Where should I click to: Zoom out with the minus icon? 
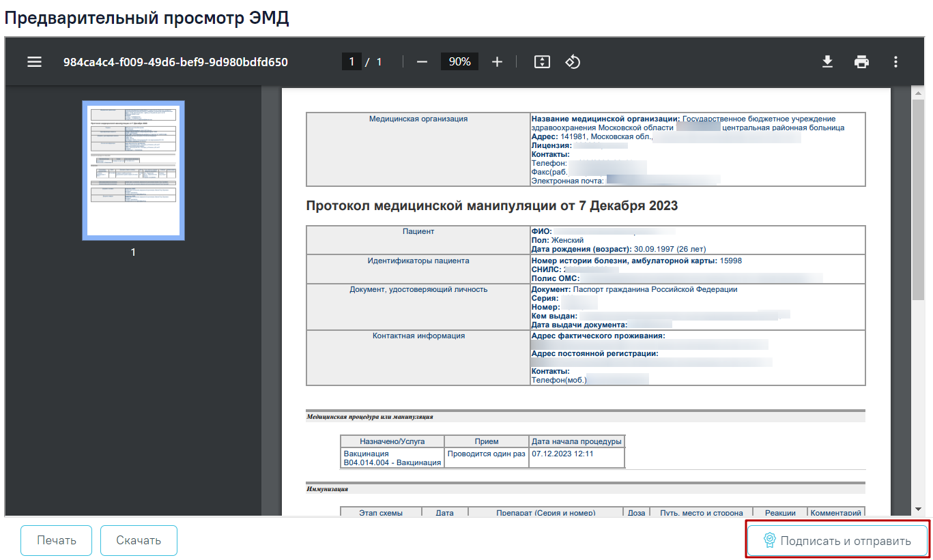422,62
